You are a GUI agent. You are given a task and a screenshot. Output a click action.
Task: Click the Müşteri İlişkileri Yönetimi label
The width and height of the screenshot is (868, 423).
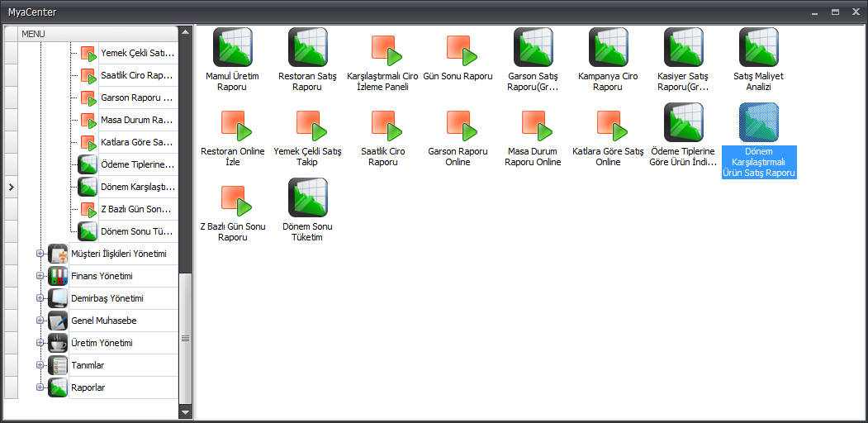click(x=119, y=254)
